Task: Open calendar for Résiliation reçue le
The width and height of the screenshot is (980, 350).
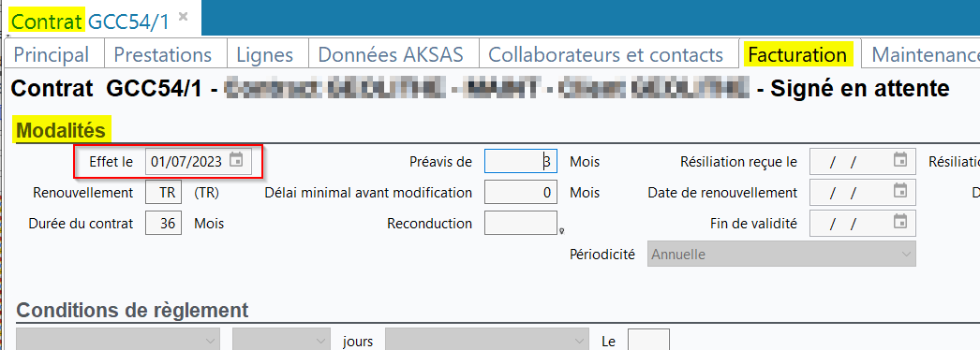Action: [x=899, y=160]
